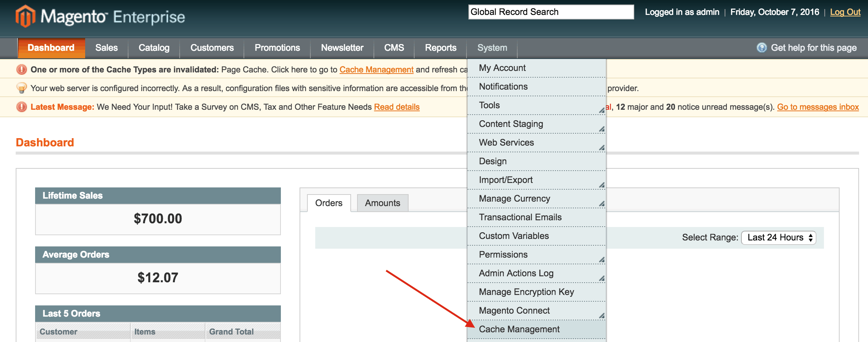Click the help globe icon near Get help
This screenshot has height=342, width=868.
click(761, 48)
